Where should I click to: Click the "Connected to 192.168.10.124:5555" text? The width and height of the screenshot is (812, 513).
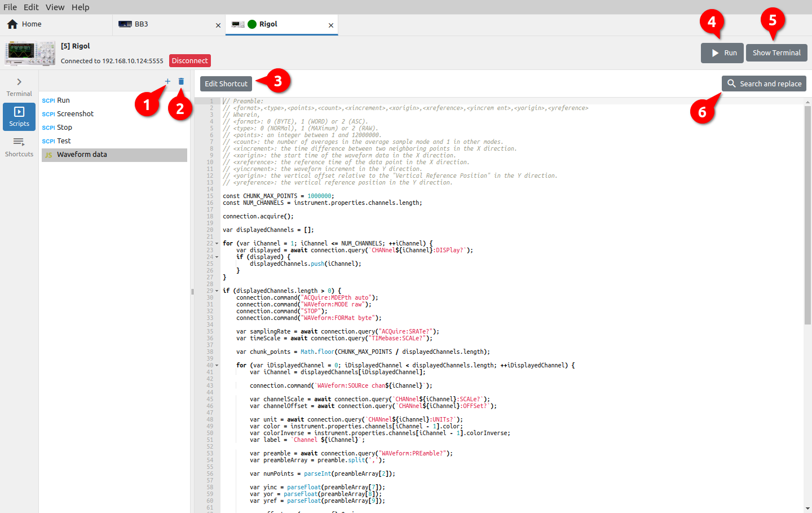pyautogui.click(x=112, y=61)
